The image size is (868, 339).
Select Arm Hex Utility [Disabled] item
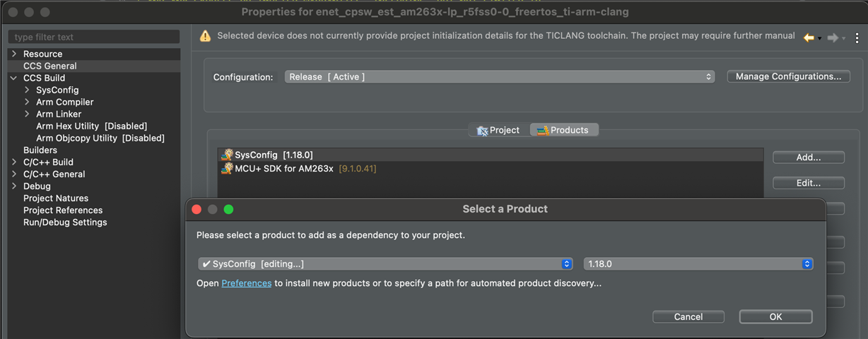point(91,126)
